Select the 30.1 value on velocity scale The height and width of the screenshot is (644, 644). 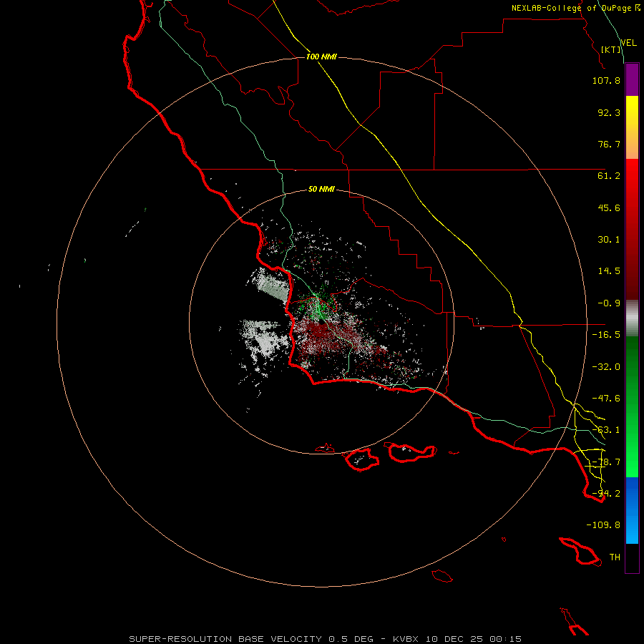click(x=609, y=240)
